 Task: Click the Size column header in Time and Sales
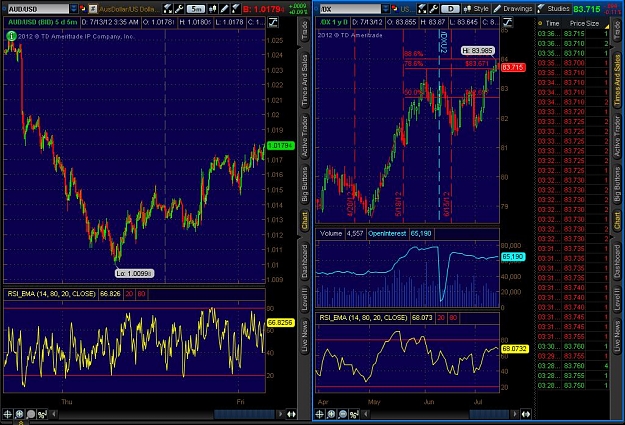592,24
